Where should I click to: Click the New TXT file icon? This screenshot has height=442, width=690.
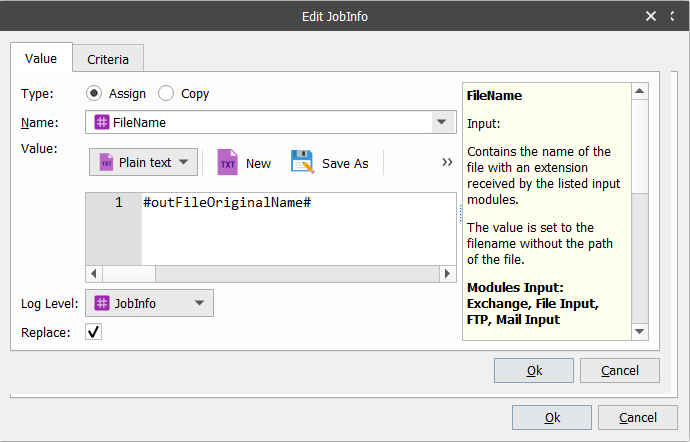click(x=228, y=162)
